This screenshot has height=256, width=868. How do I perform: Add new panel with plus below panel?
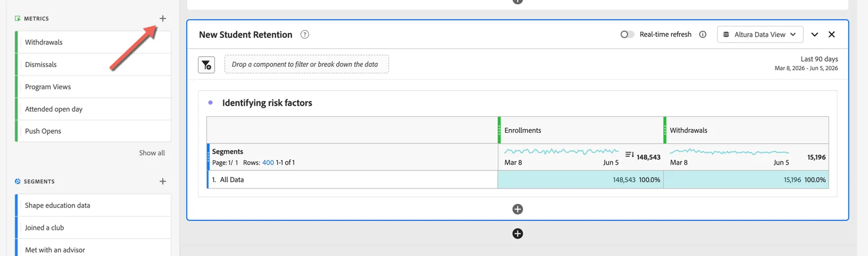[518, 234]
